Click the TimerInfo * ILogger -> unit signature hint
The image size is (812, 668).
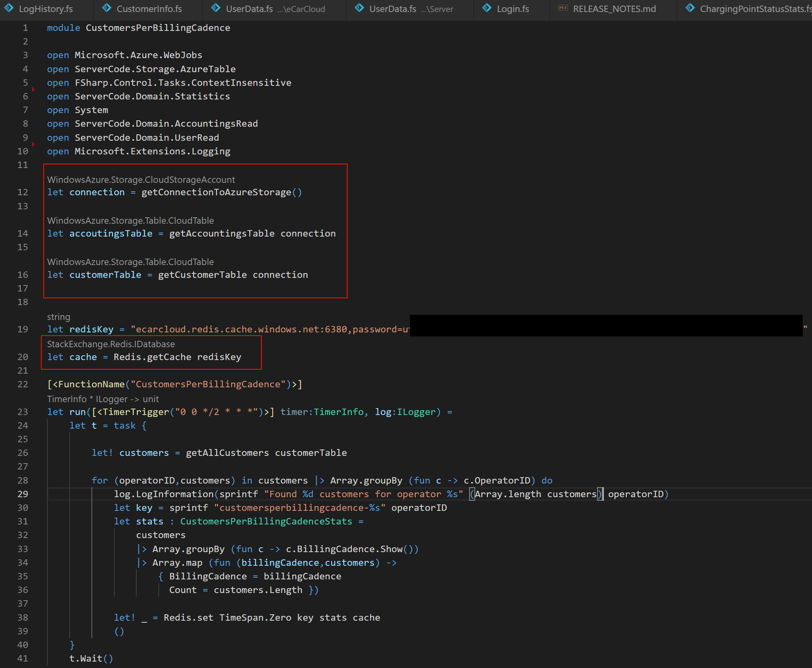click(x=103, y=399)
